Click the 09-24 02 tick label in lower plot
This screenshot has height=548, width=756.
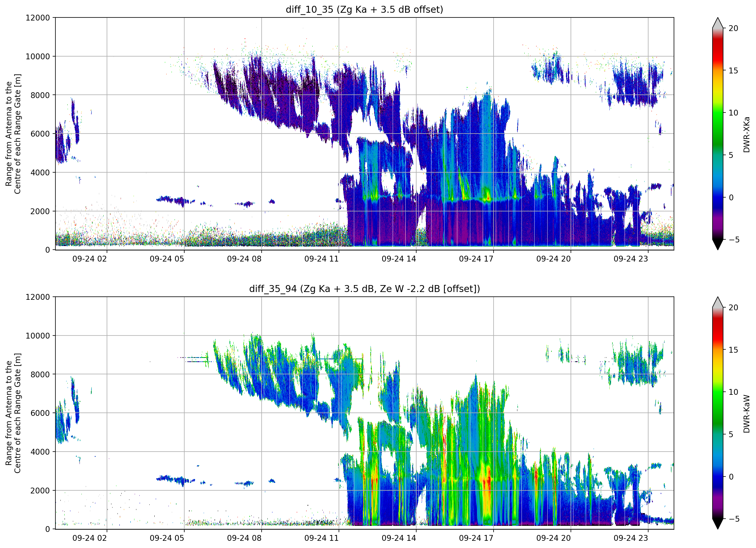point(89,538)
